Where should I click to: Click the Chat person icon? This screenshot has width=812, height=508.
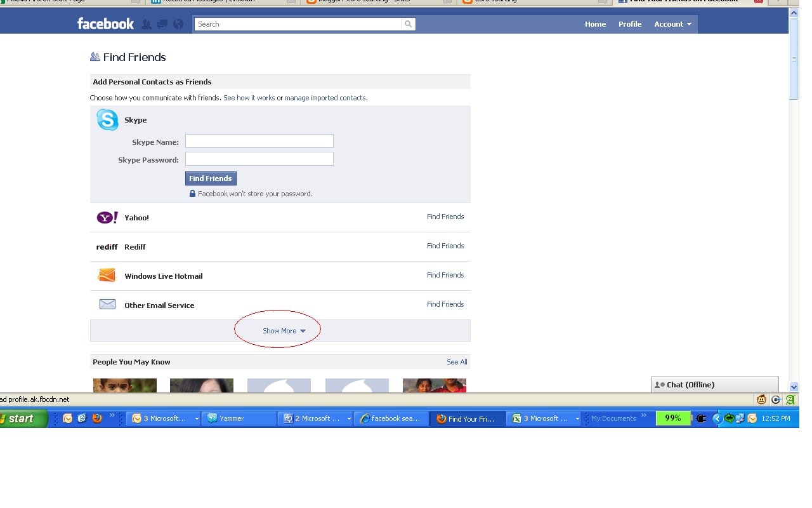click(x=659, y=385)
